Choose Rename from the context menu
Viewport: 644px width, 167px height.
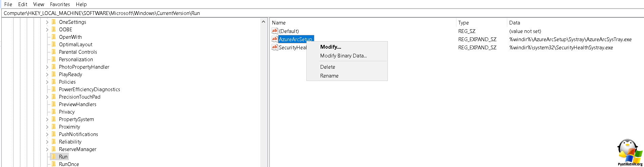[x=329, y=76]
